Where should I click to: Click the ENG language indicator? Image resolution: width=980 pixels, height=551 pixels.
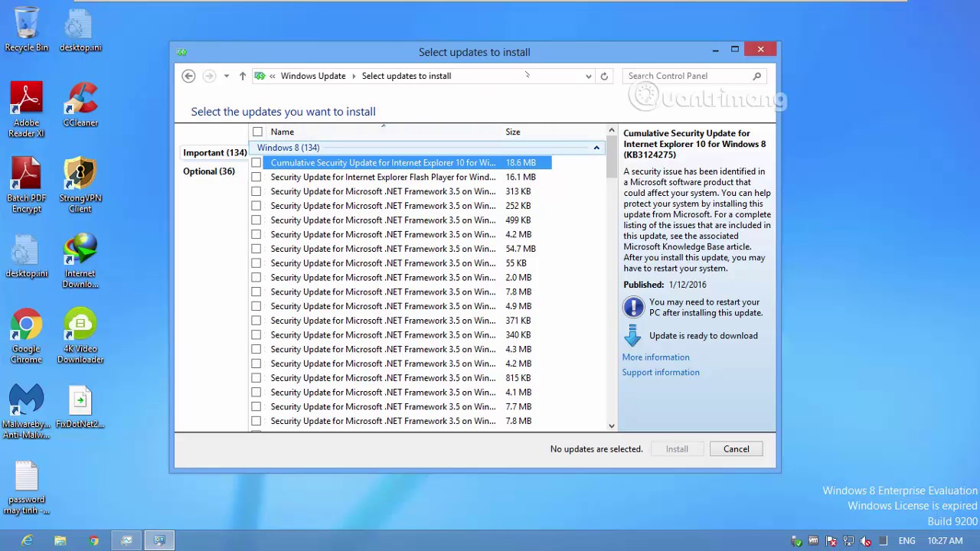(x=906, y=541)
